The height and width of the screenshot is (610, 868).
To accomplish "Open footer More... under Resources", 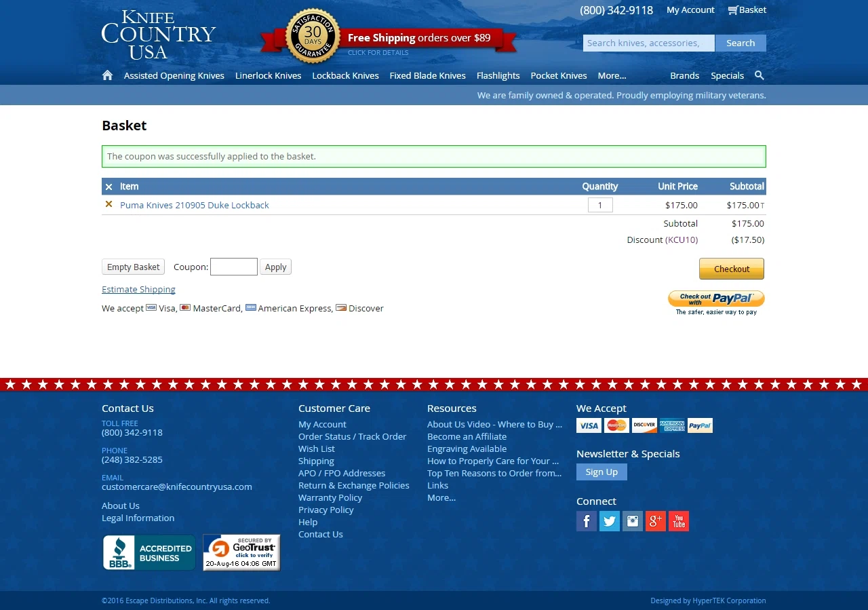I will [x=441, y=497].
